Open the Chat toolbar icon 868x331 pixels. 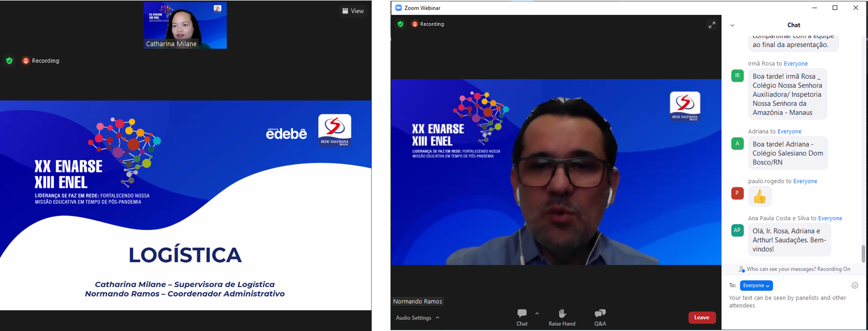tap(522, 317)
